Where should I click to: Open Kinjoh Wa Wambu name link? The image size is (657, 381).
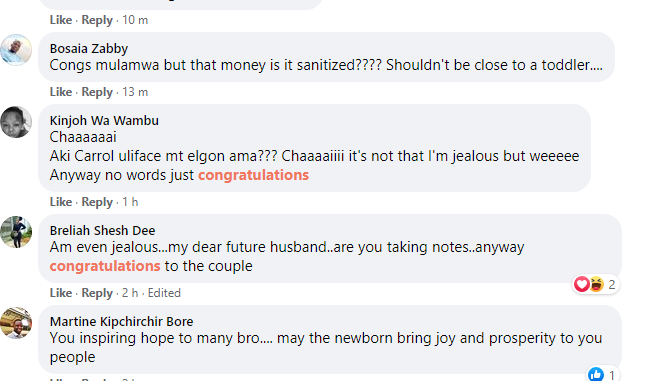pos(104,121)
